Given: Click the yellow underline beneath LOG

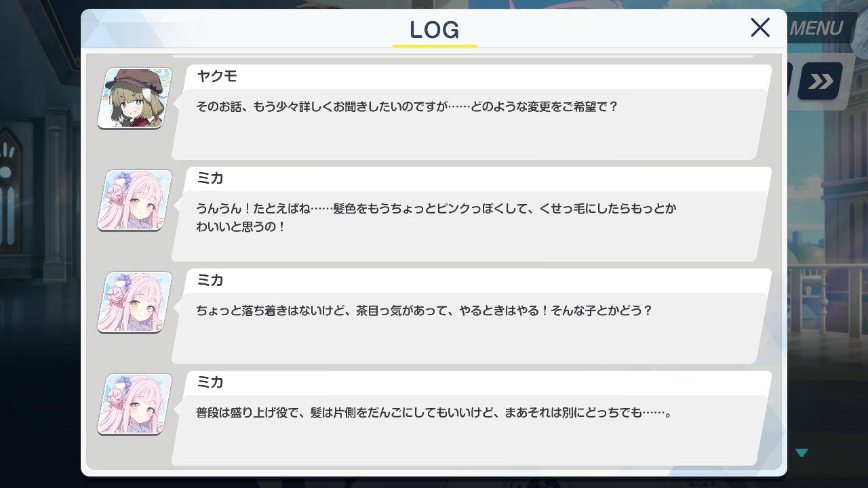Looking at the screenshot, I should point(435,46).
